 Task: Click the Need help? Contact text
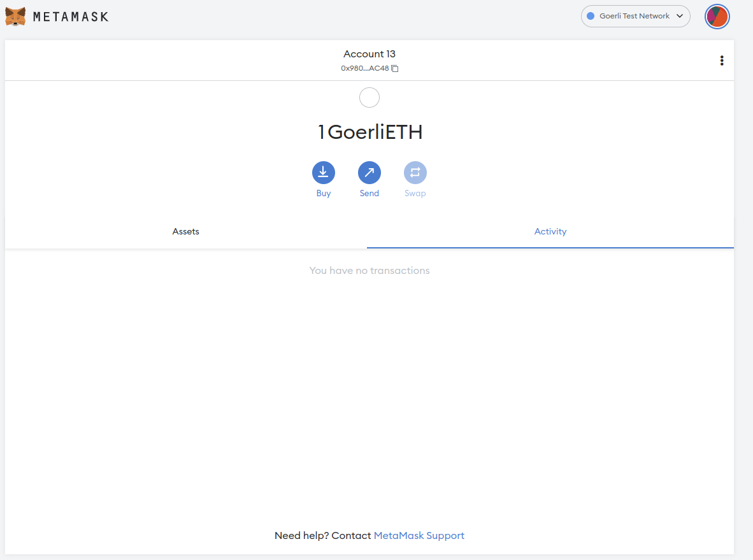click(x=323, y=536)
